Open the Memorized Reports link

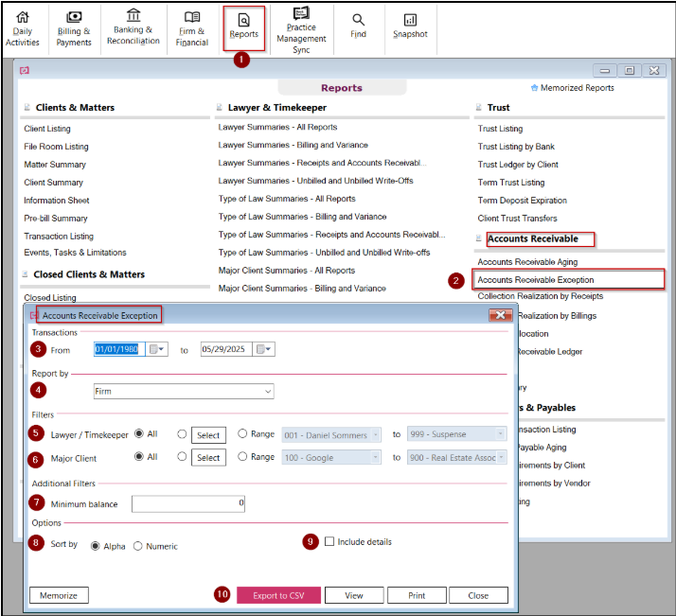pyautogui.click(x=573, y=88)
